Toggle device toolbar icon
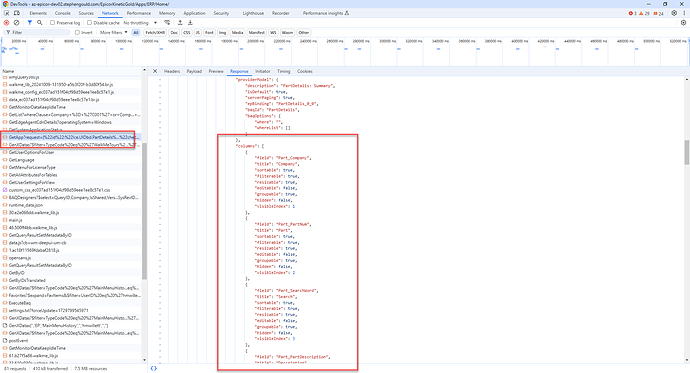The width and height of the screenshot is (690, 373). point(17,13)
